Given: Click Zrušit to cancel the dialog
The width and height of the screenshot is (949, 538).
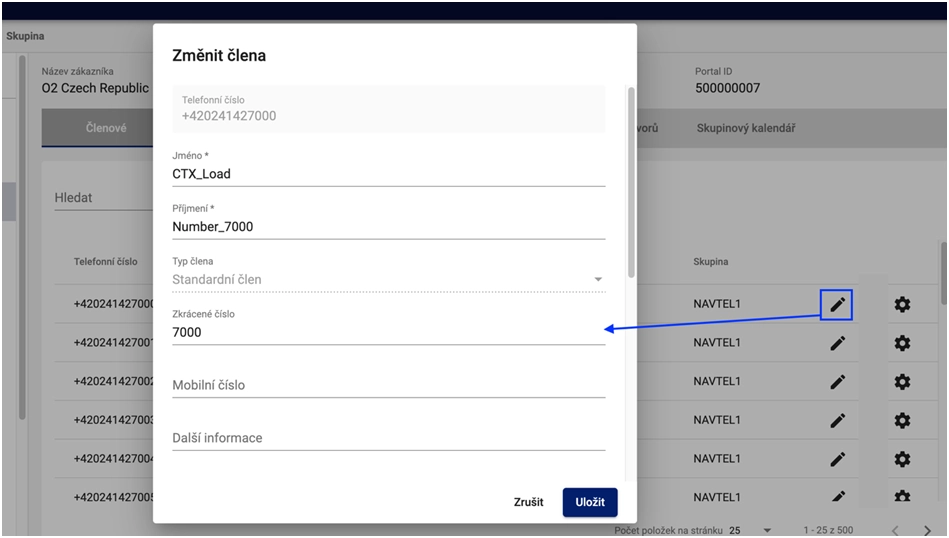Looking at the screenshot, I should [528, 502].
